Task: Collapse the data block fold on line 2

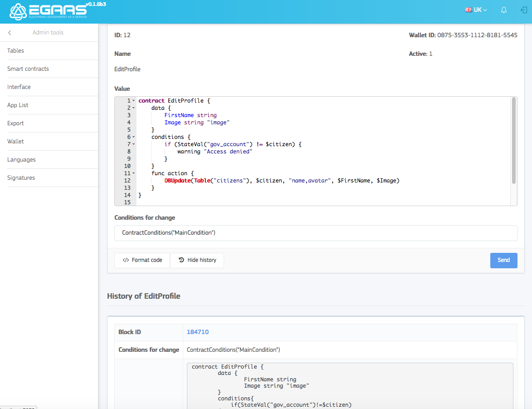Action: pyautogui.click(x=134, y=108)
